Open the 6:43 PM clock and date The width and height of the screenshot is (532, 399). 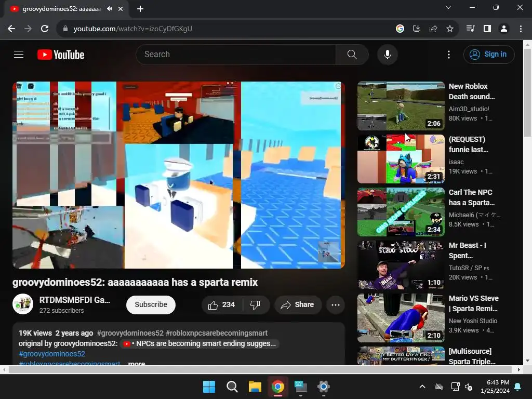[495, 387]
